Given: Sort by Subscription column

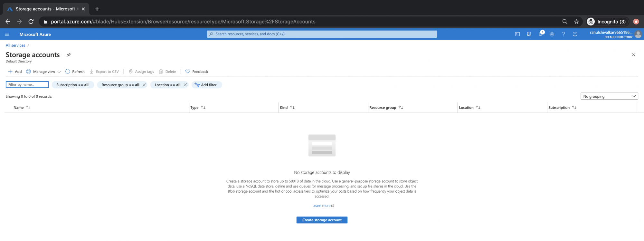Looking at the screenshot, I should point(562,108).
